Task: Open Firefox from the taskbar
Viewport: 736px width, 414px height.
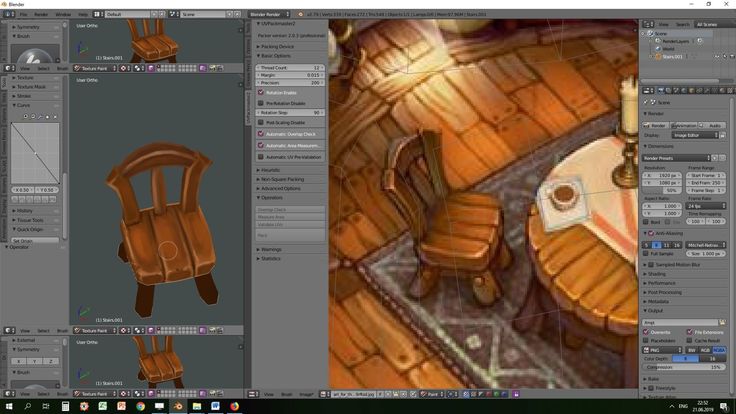Action: click(x=234, y=406)
